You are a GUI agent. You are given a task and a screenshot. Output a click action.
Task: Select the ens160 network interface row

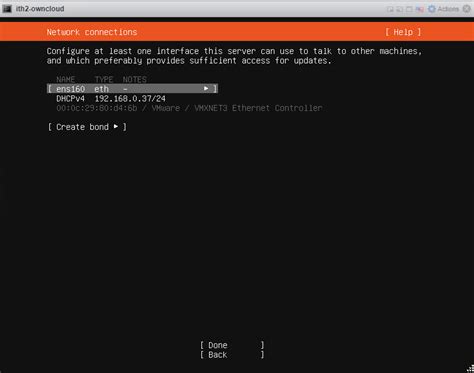tap(133, 89)
